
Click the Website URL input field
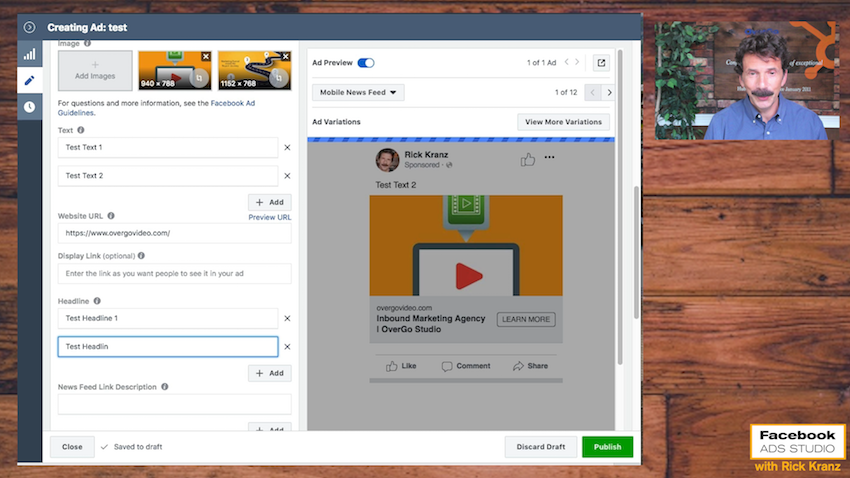pyautogui.click(x=175, y=233)
